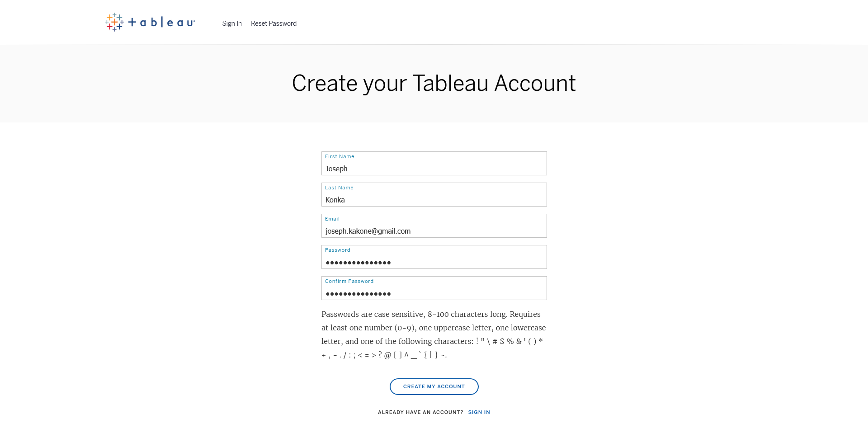The height and width of the screenshot is (428, 868).
Task: Click the Email field label
Action: click(332, 219)
